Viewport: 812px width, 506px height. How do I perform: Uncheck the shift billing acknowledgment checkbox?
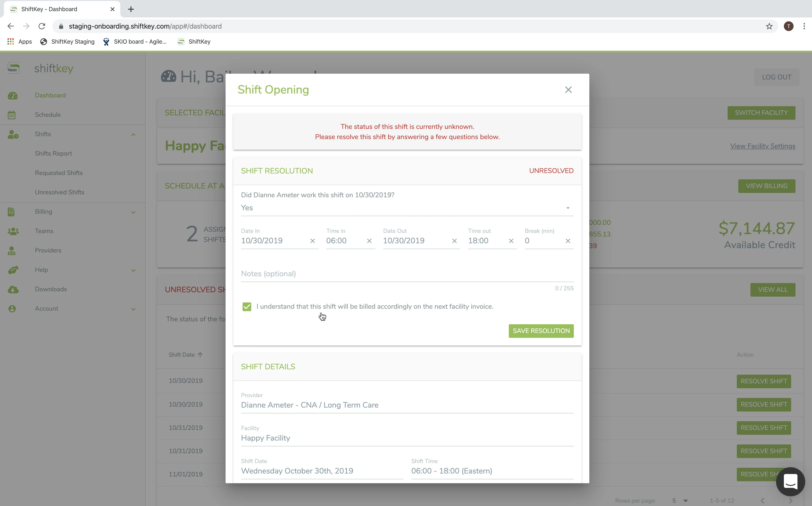[247, 307]
